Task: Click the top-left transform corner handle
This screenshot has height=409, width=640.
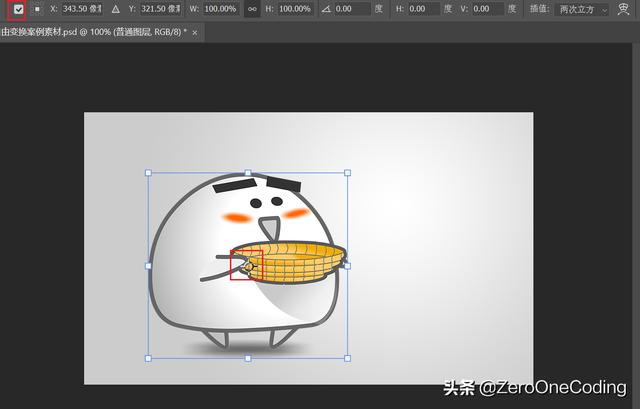Action: (x=149, y=173)
